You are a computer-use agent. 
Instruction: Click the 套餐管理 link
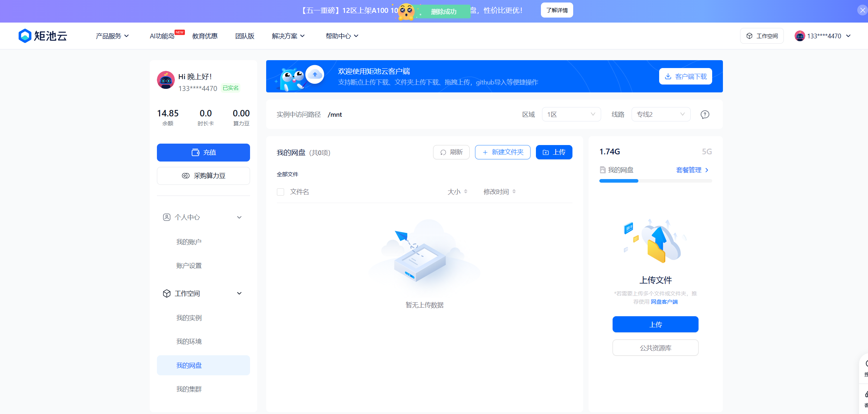point(692,170)
